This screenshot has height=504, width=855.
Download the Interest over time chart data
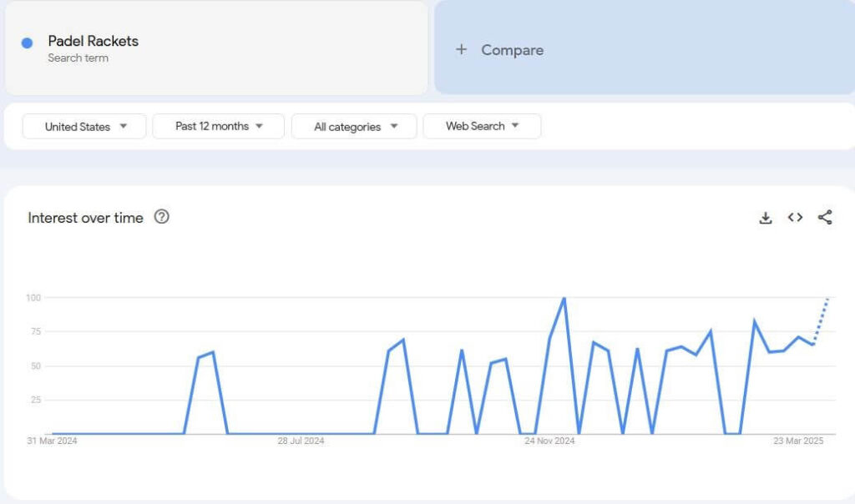point(765,218)
